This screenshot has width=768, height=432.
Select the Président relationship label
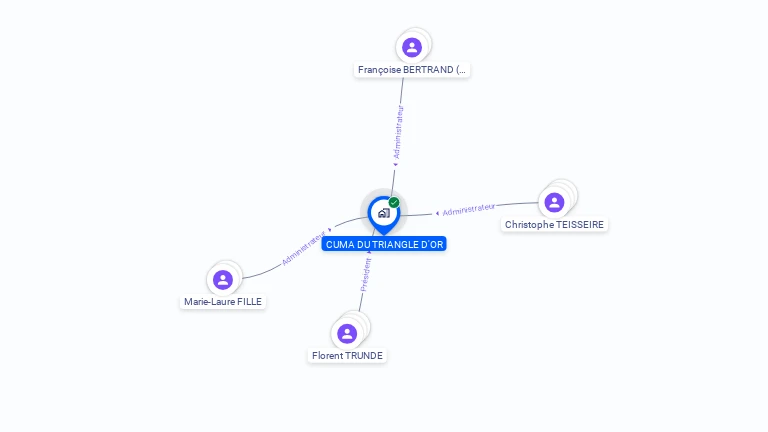coord(366,275)
